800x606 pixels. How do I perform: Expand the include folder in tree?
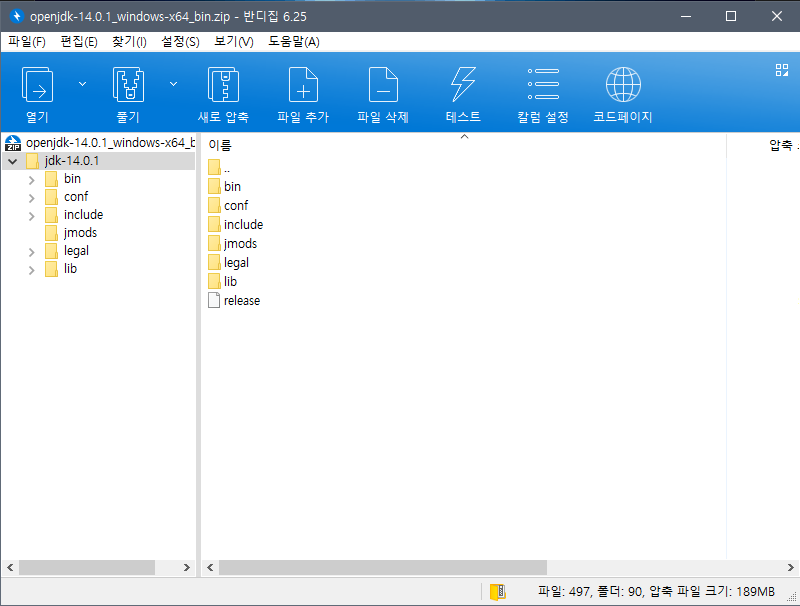pyautogui.click(x=32, y=216)
